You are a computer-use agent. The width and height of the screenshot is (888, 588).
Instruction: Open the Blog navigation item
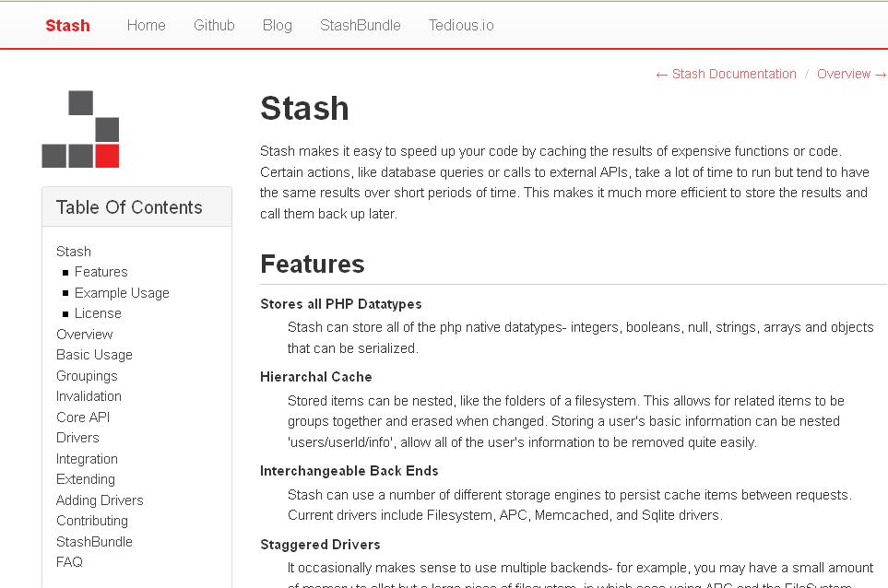[278, 26]
